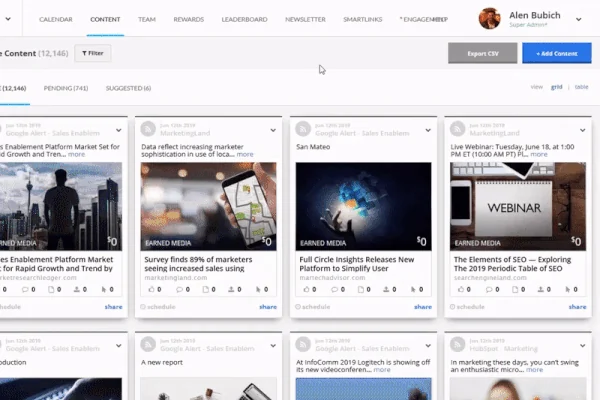The height and width of the screenshot is (400, 600).
Task: Click the RSS icon on the 'A new report' card
Action: (148, 344)
